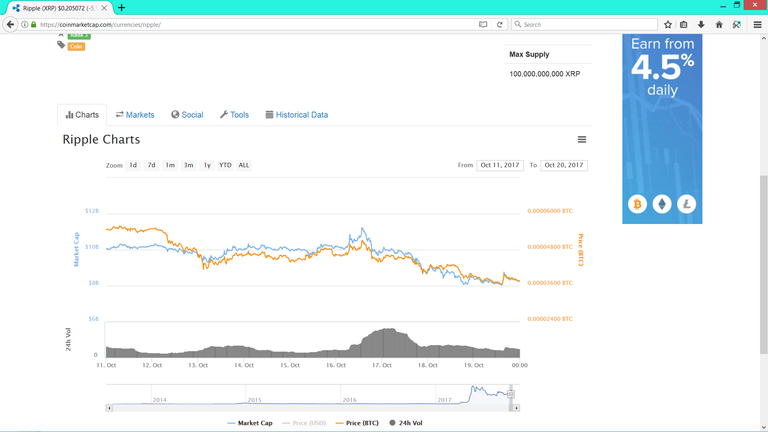Open the Tools tab

(x=234, y=115)
